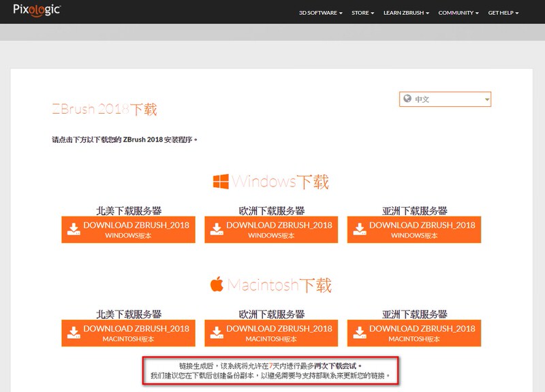Click download icon on 北美 Windows button

(x=74, y=229)
